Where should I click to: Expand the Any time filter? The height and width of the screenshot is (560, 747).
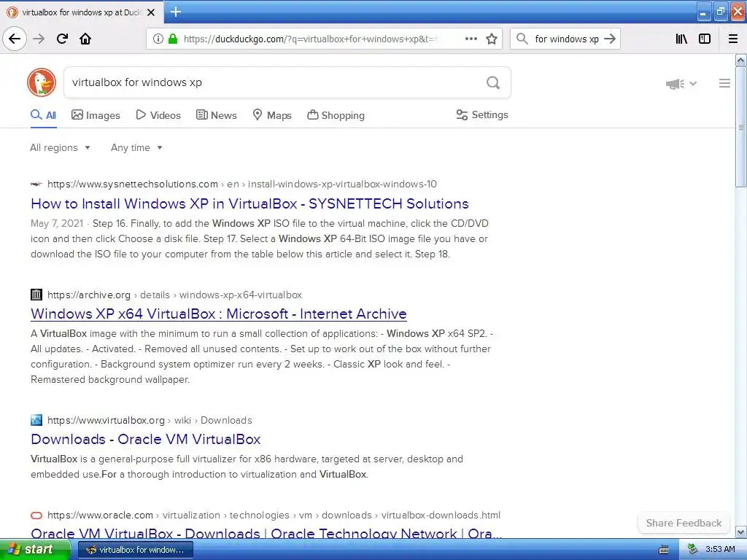(x=136, y=147)
